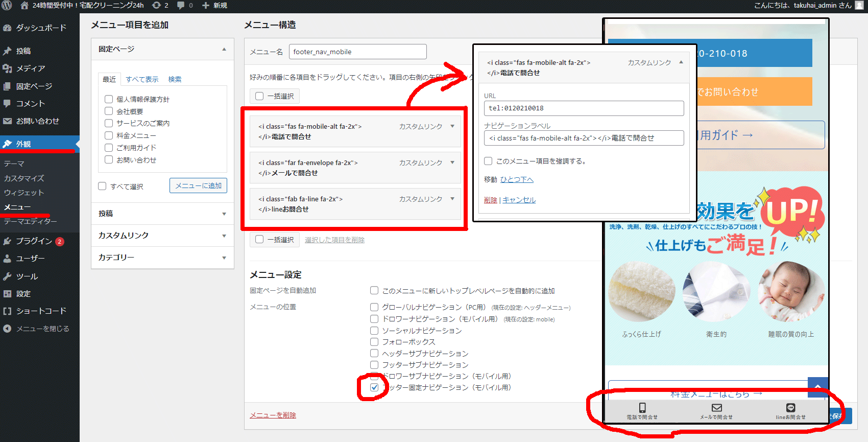
Task: Expand the カテゴリー accordion section
Action: [162, 258]
